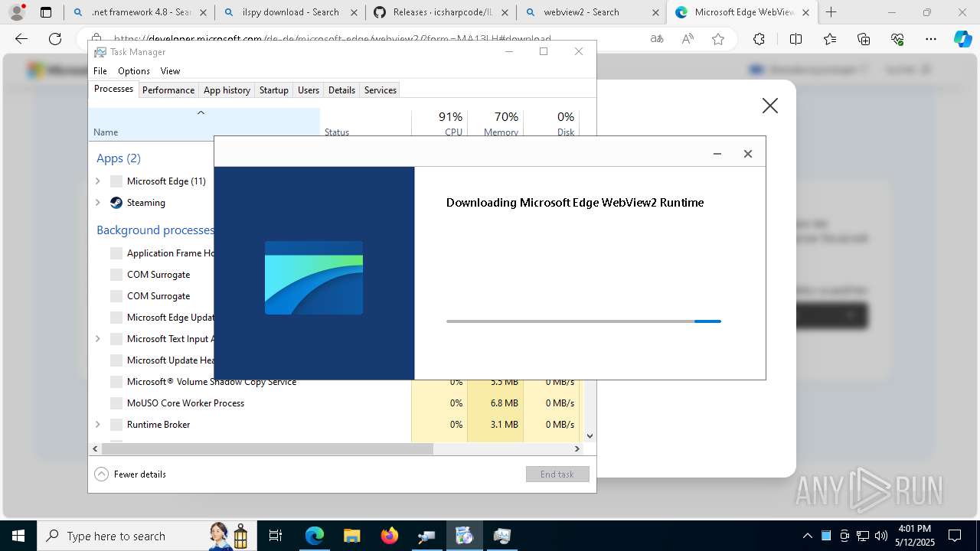Click the taskbar search box
The image size is (980, 551).
[145, 536]
